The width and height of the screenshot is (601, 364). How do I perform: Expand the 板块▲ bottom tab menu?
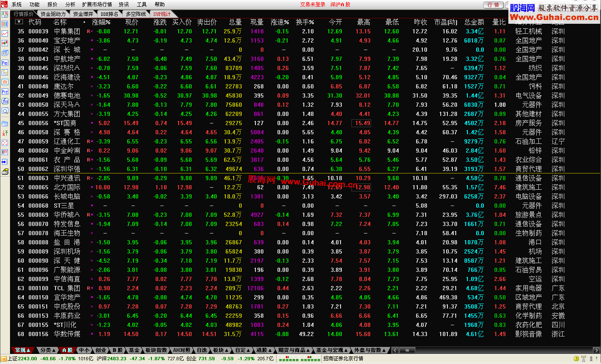[220, 350]
